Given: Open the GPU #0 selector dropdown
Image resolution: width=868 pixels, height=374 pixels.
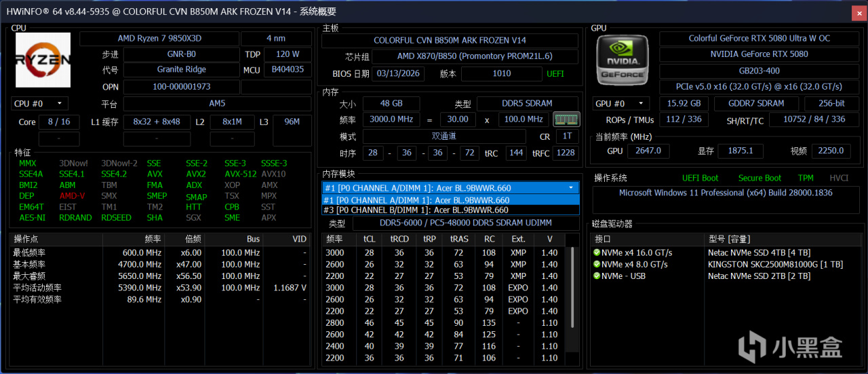Looking at the screenshot, I should pos(620,103).
